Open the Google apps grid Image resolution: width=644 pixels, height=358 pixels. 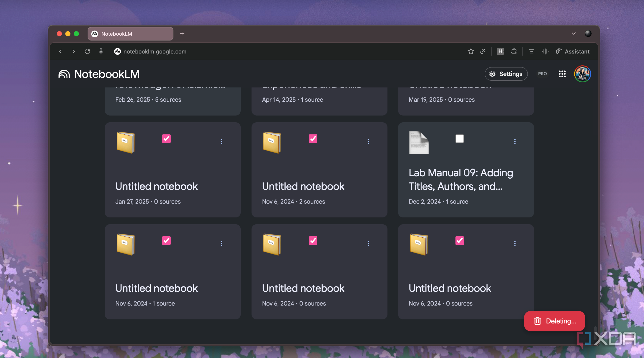coord(562,74)
